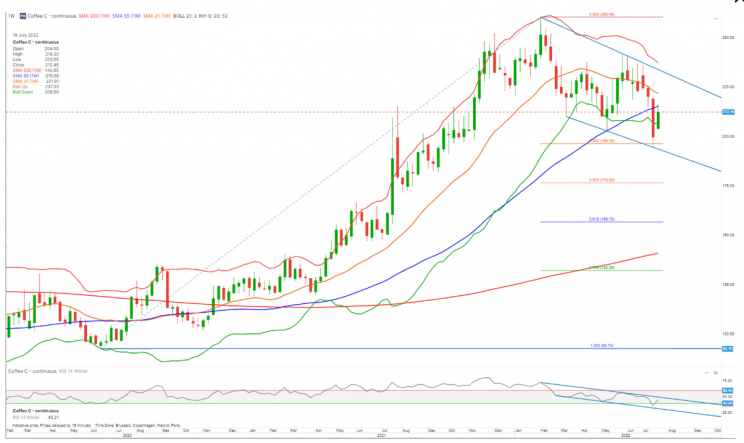Select the 0.382 Fibonacci level label
Viewport: 744px width, 443px height.
(602, 141)
